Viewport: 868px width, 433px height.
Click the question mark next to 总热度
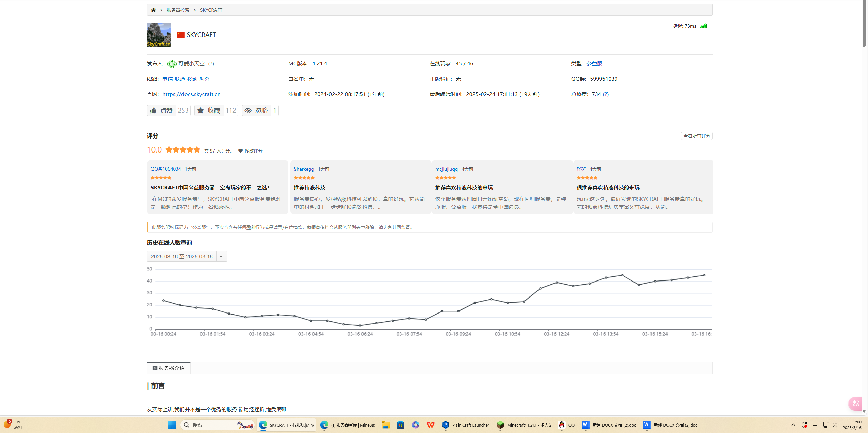point(606,94)
